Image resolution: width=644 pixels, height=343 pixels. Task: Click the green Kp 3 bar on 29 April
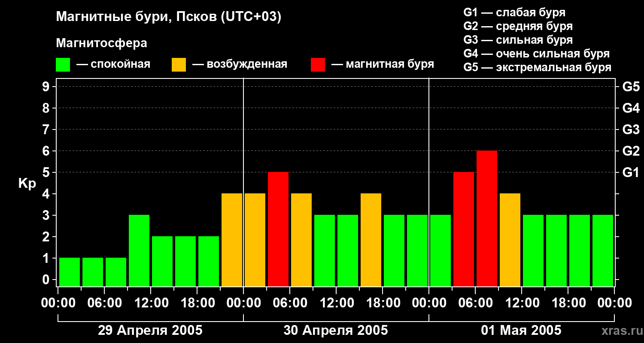[x=139, y=250]
